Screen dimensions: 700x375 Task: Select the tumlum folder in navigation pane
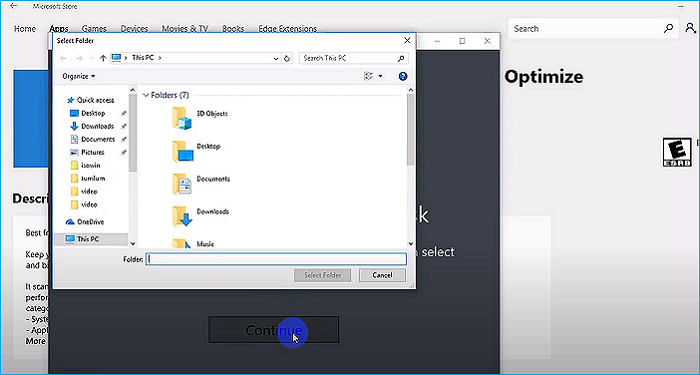(88, 178)
